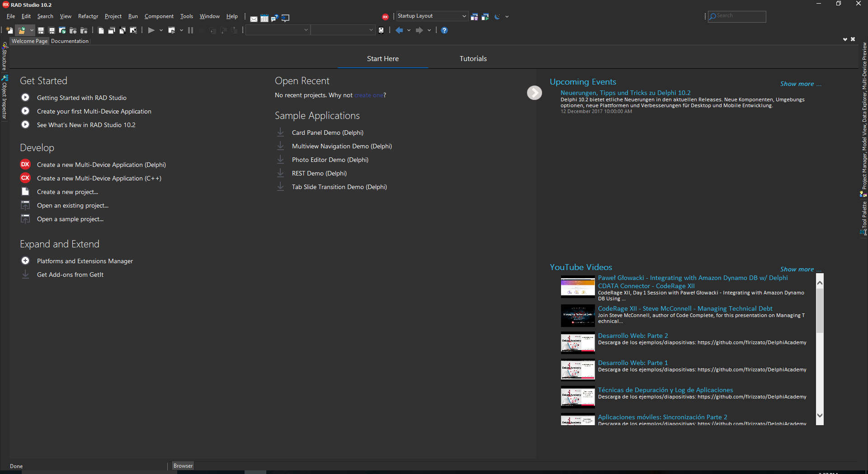Click the YouTube list scroll-up arrow

820,283
